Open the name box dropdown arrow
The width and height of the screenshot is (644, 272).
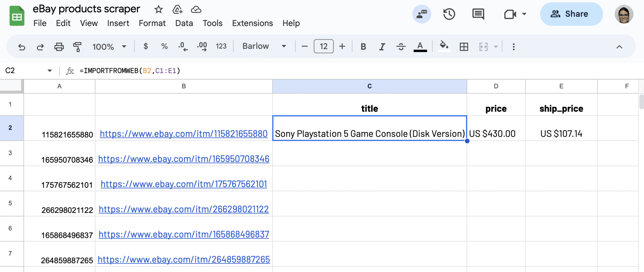(x=50, y=71)
